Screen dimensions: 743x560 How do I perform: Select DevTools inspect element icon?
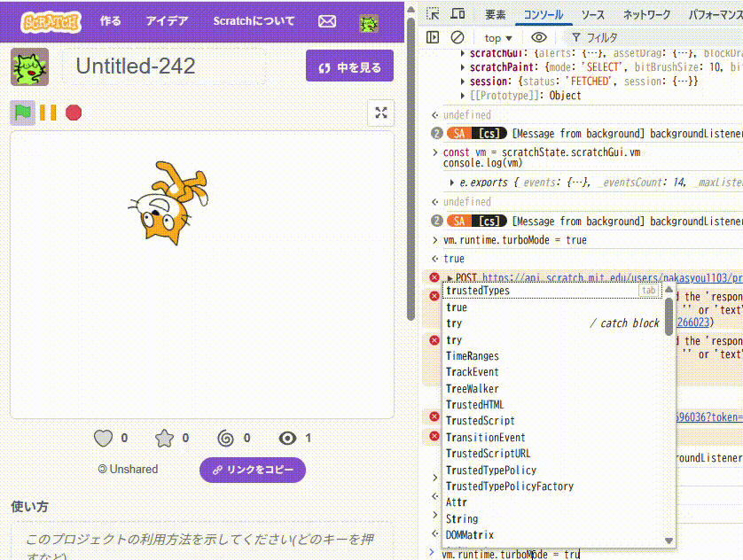pyautogui.click(x=433, y=13)
